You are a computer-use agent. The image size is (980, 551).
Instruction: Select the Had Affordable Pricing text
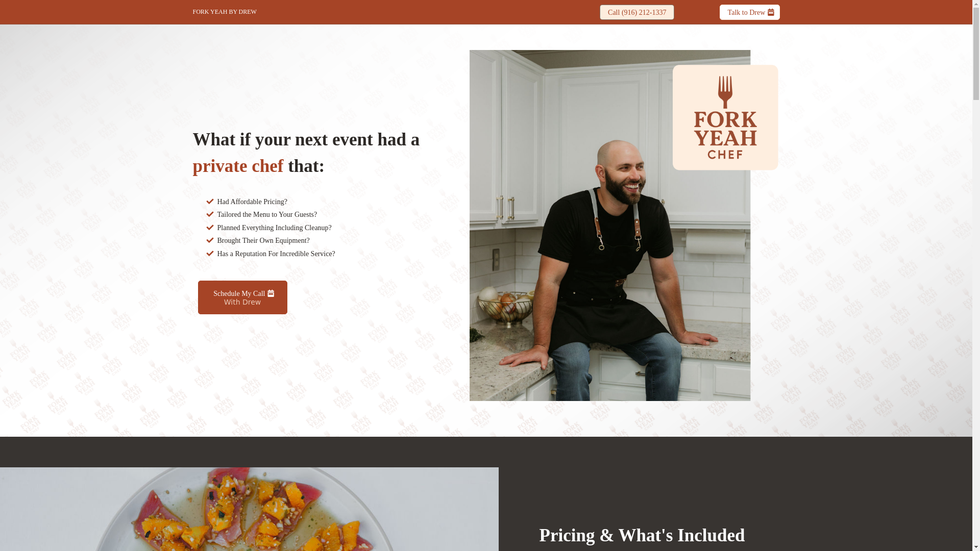(x=252, y=202)
